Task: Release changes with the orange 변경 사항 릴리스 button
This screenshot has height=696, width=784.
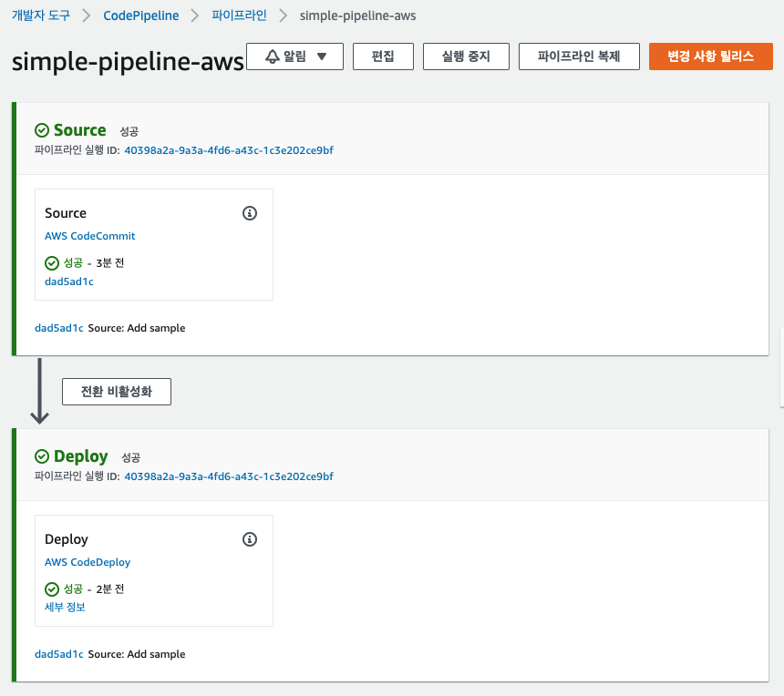Action: 710,56
